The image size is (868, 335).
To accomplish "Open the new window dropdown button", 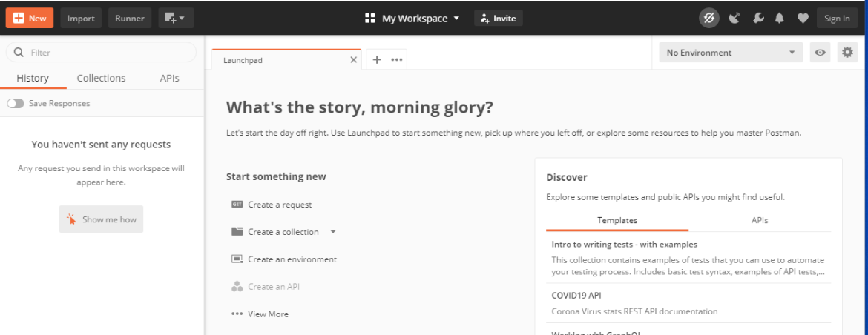I will (x=176, y=19).
